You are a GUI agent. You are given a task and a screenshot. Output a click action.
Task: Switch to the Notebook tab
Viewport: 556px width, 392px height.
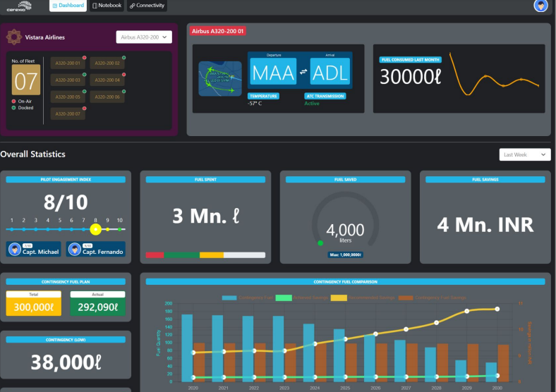tap(107, 6)
